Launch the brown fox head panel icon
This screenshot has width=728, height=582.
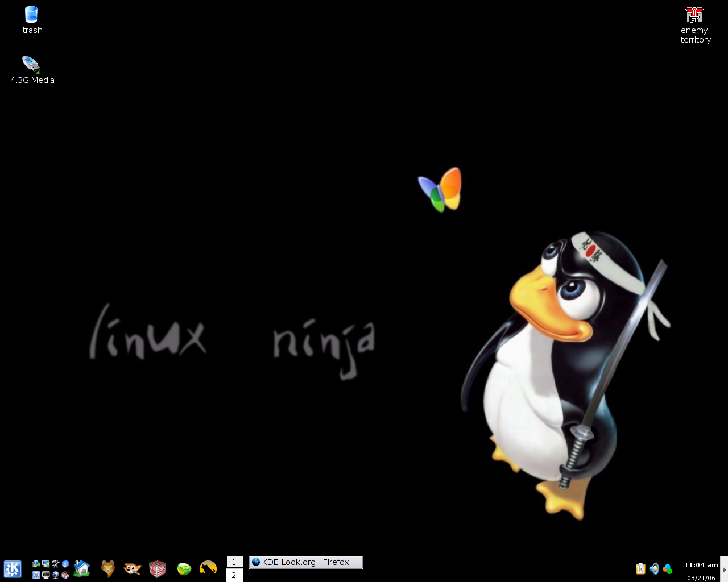click(x=107, y=568)
